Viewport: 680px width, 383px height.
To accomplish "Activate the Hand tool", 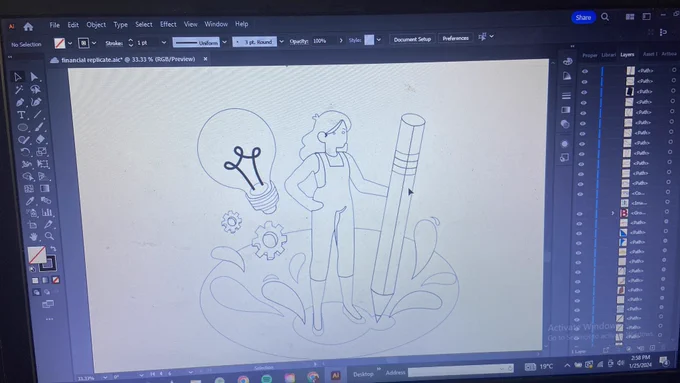I will pos(33,237).
